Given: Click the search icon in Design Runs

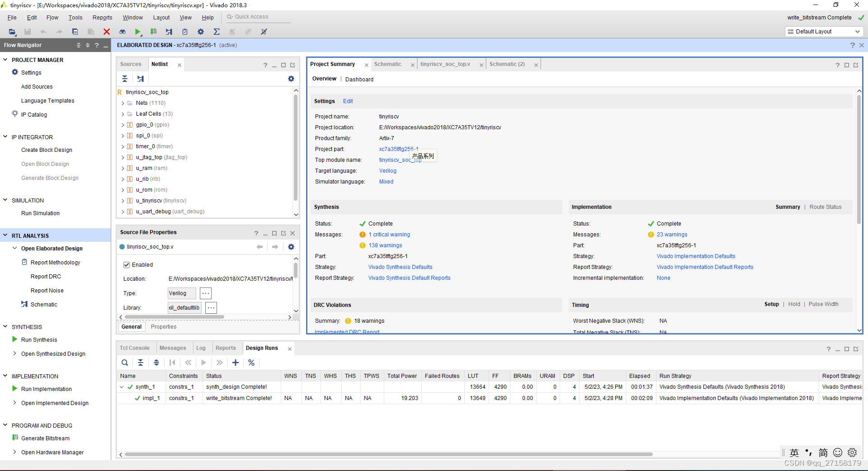Looking at the screenshot, I should (125, 363).
